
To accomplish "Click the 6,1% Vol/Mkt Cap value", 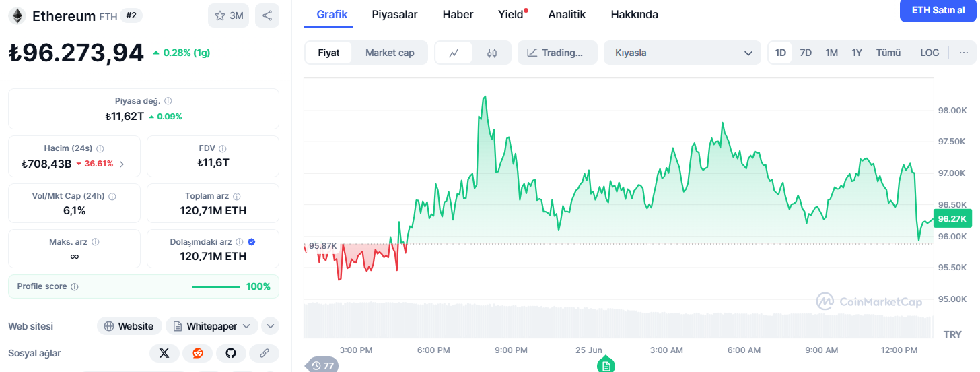I will coord(74,210).
